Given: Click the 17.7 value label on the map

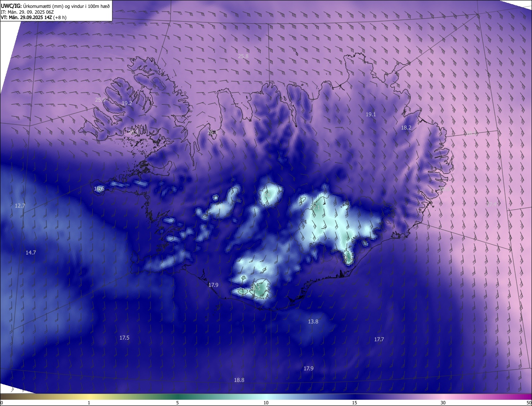Looking at the screenshot, I should click(379, 340).
